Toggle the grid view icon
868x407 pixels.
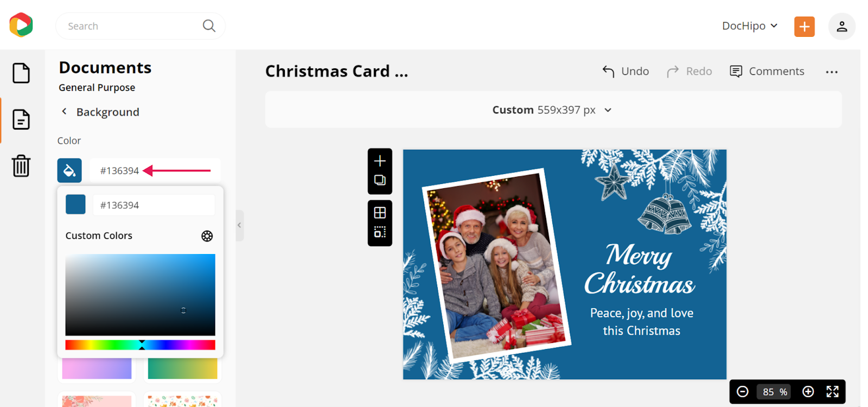click(x=380, y=213)
